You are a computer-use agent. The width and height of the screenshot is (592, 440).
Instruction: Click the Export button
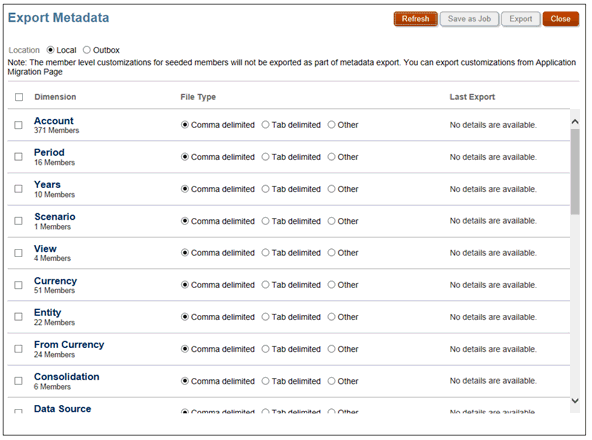tap(521, 19)
